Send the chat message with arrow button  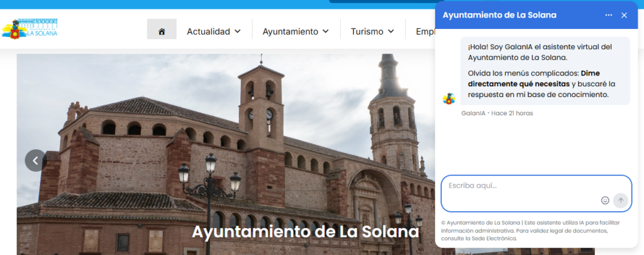coord(621,200)
